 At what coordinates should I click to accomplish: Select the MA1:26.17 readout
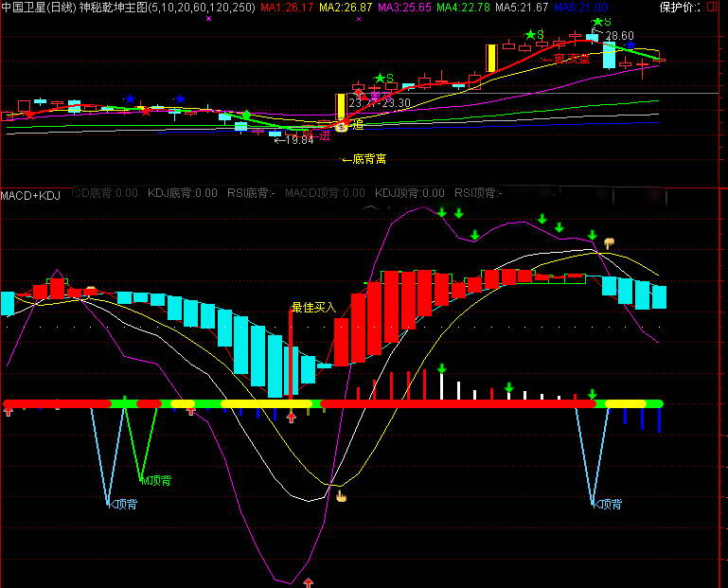click(x=287, y=8)
